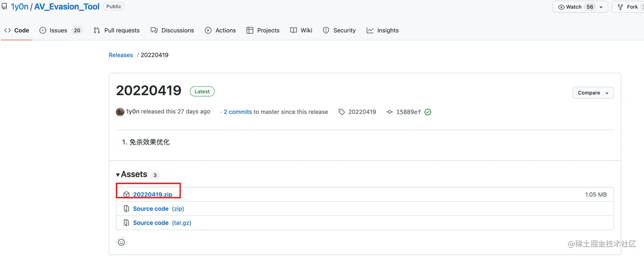Open the Code tab
644x256 pixels.
pyautogui.click(x=17, y=30)
